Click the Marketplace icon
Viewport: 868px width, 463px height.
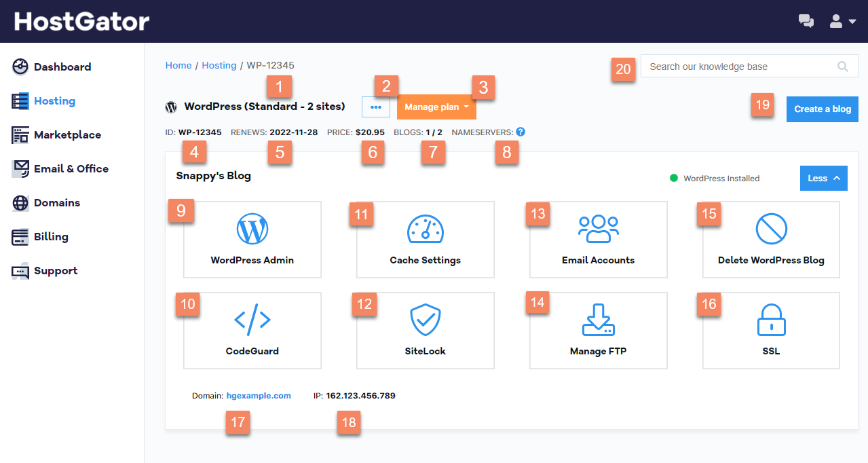pyautogui.click(x=20, y=134)
